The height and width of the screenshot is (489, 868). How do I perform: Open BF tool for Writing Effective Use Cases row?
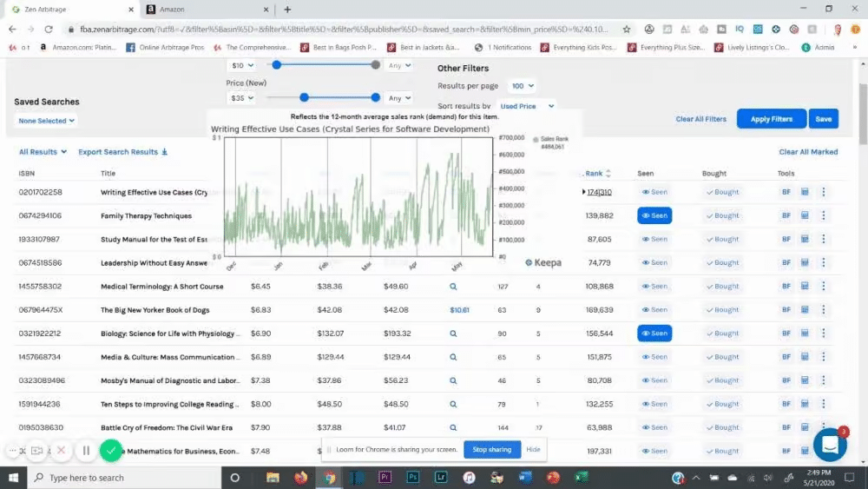coord(786,192)
